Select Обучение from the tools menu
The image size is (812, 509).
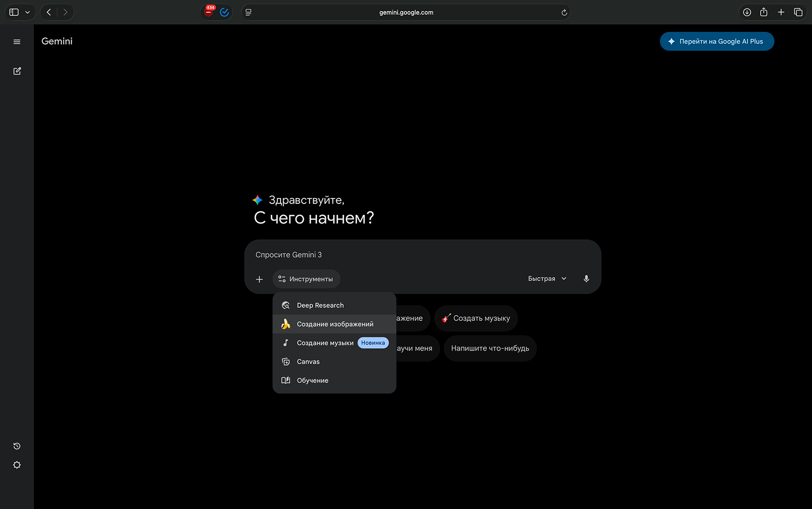pos(313,380)
